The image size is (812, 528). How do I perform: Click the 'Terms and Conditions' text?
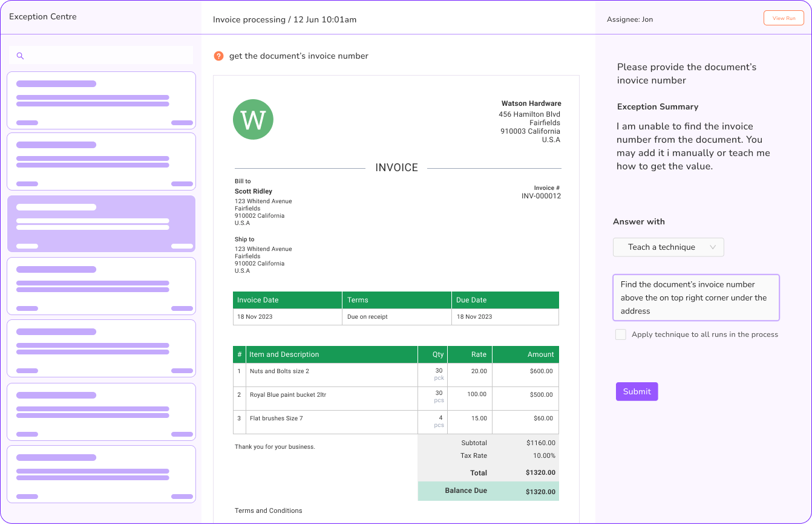tap(269, 510)
